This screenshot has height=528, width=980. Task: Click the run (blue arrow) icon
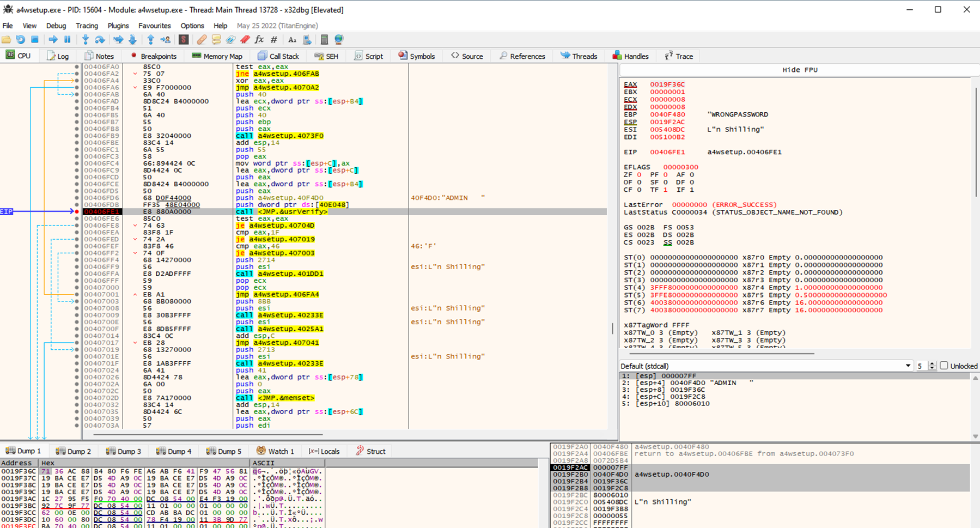point(53,39)
